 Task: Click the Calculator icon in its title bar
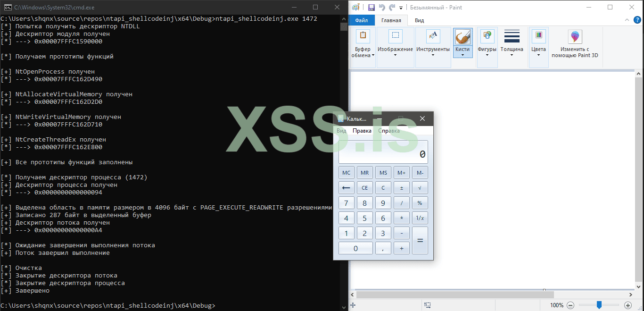click(341, 119)
